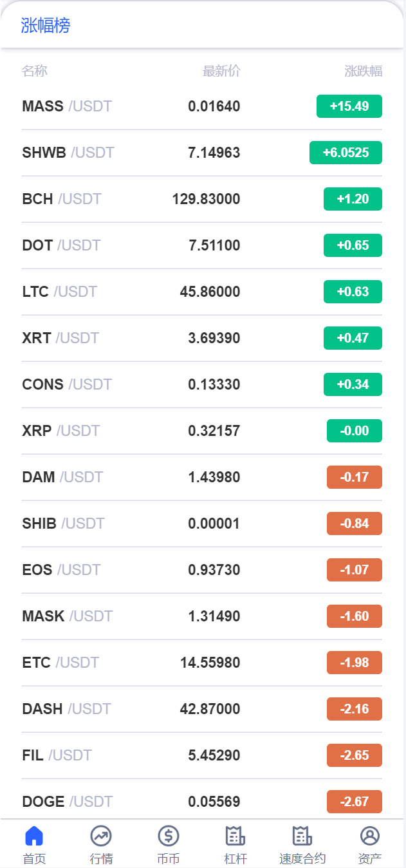Click the +6.0525 change badge
The image size is (406, 868).
pos(346,153)
